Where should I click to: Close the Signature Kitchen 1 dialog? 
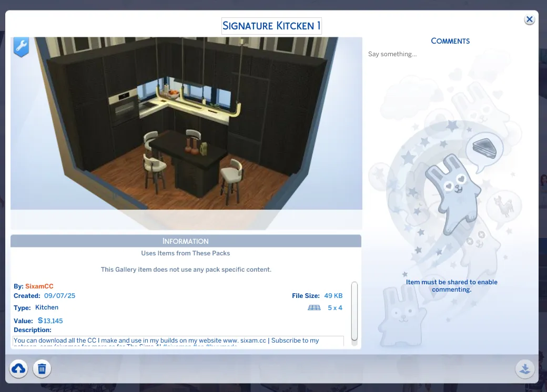click(529, 19)
